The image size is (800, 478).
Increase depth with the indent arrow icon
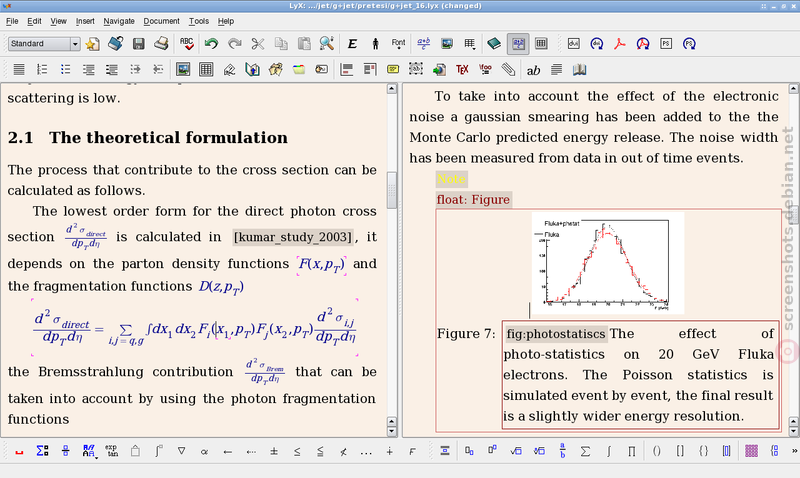pos(135,69)
